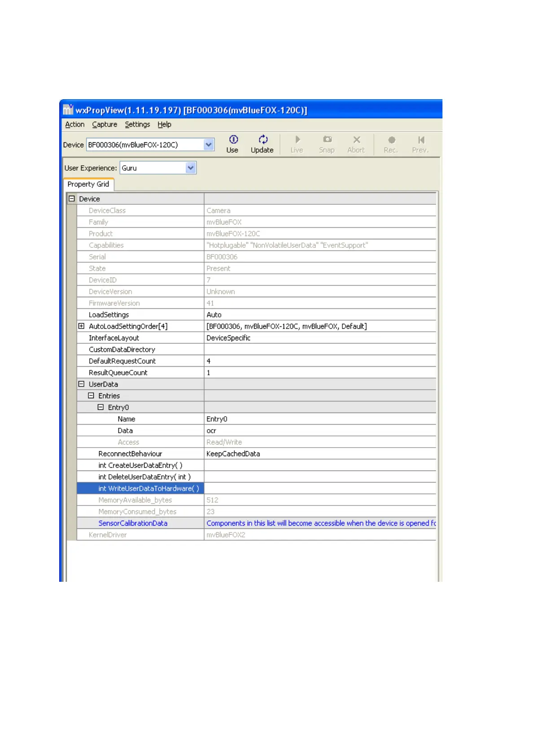Click the DeviceID property row

click(256, 280)
